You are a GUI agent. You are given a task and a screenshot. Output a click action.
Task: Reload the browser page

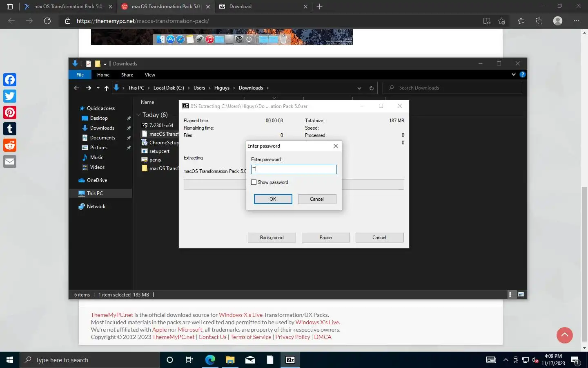tap(47, 21)
